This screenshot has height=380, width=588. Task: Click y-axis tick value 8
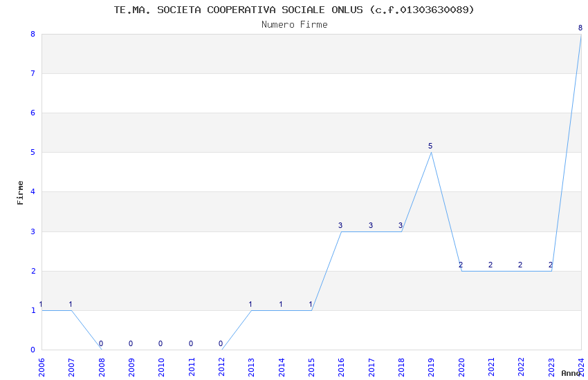(x=33, y=34)
